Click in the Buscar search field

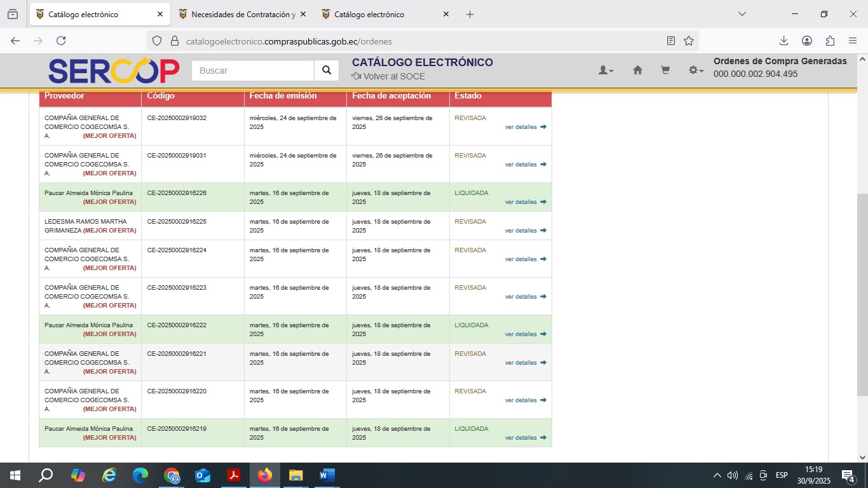(253, 71)
